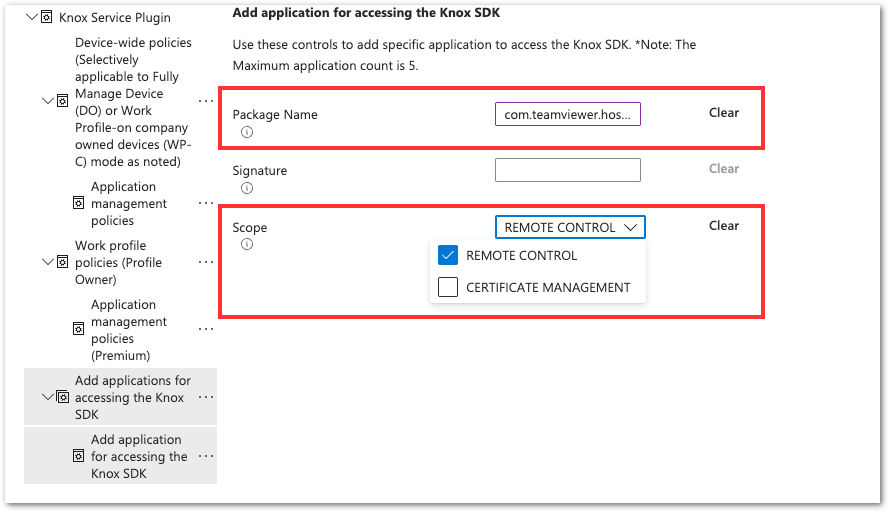Clear the Signature field

click(x=723, y=169)
